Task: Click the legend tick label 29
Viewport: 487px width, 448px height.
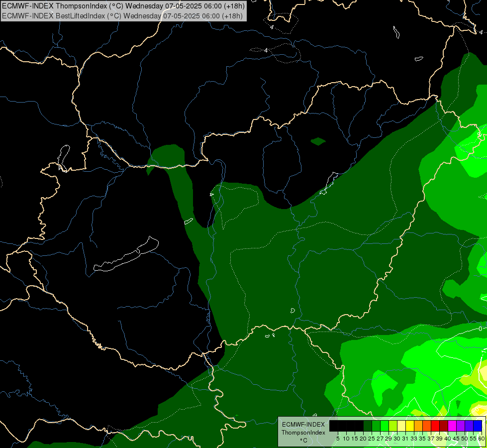Action: tap(389, 439)
